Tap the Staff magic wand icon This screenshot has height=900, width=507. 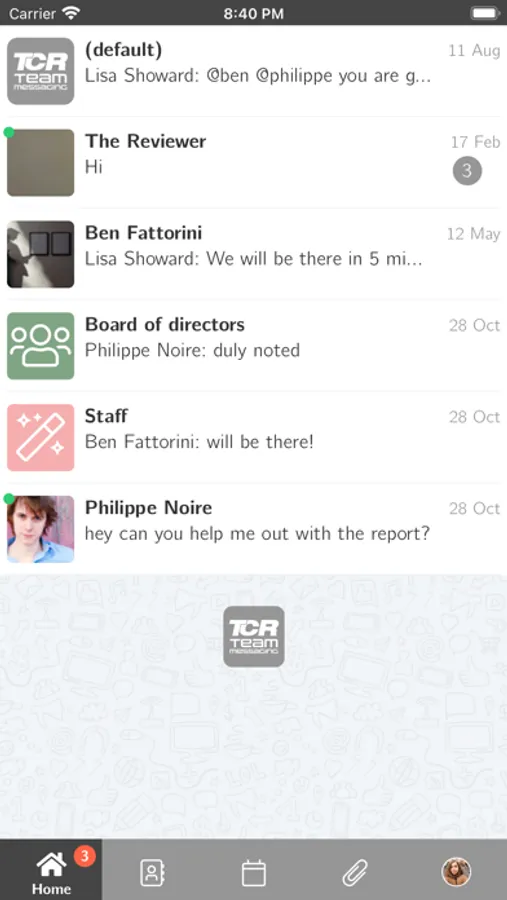click(x=41, y=437)
